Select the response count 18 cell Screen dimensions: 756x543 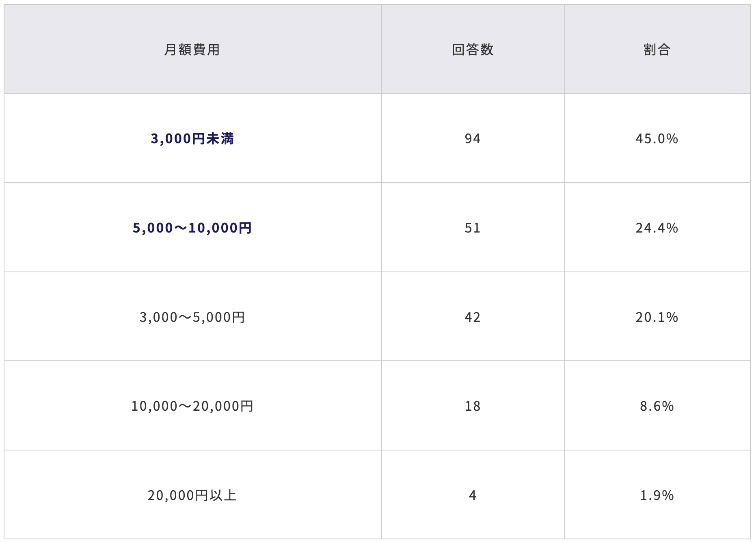pyautogui.click(x=473, y=406)
